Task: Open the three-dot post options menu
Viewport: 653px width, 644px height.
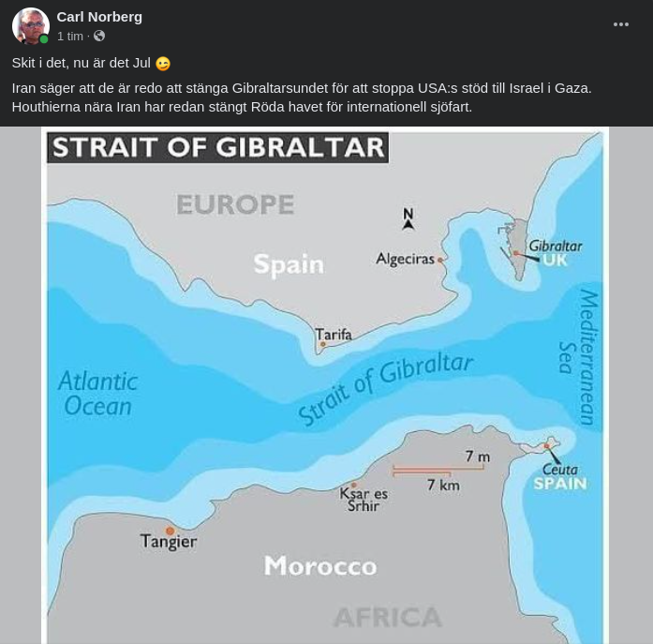Action: [620, 25]
